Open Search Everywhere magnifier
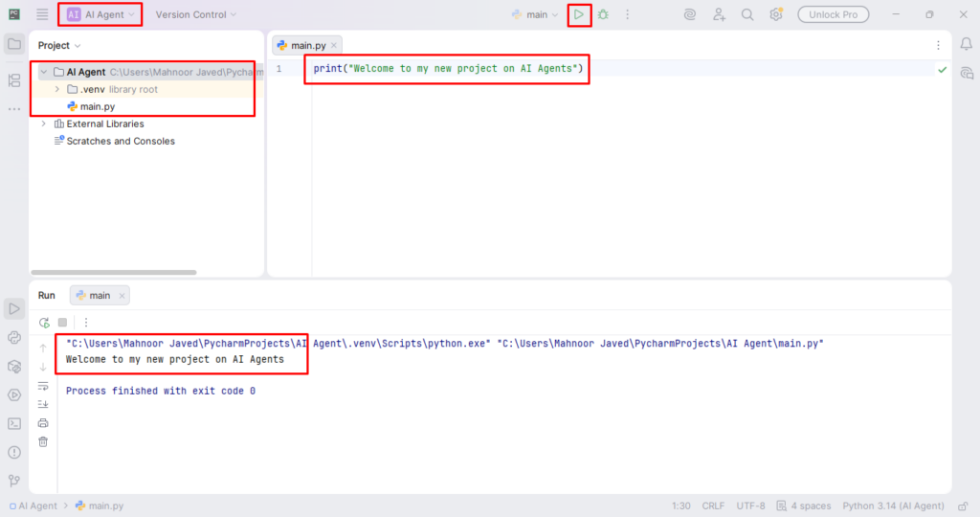Image resolution: width=980 pixels, height=517 pixels. 747,14
